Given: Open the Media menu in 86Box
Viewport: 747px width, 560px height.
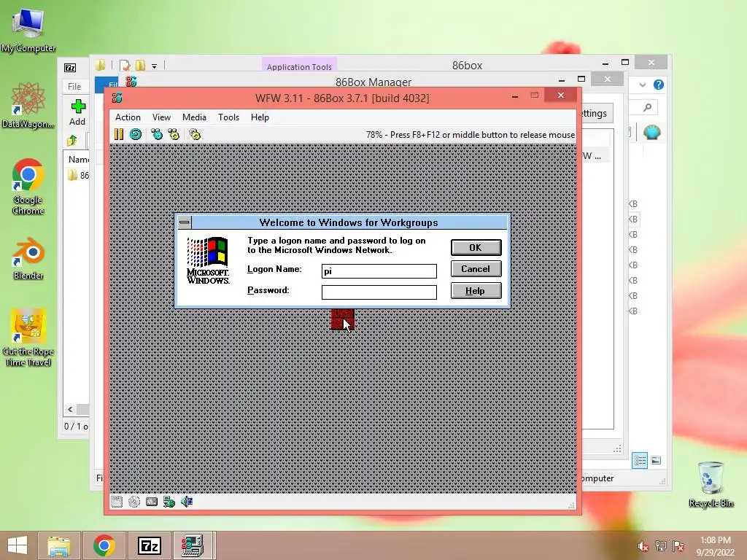Looking at the screenshot, I should (x=194, y=117).
